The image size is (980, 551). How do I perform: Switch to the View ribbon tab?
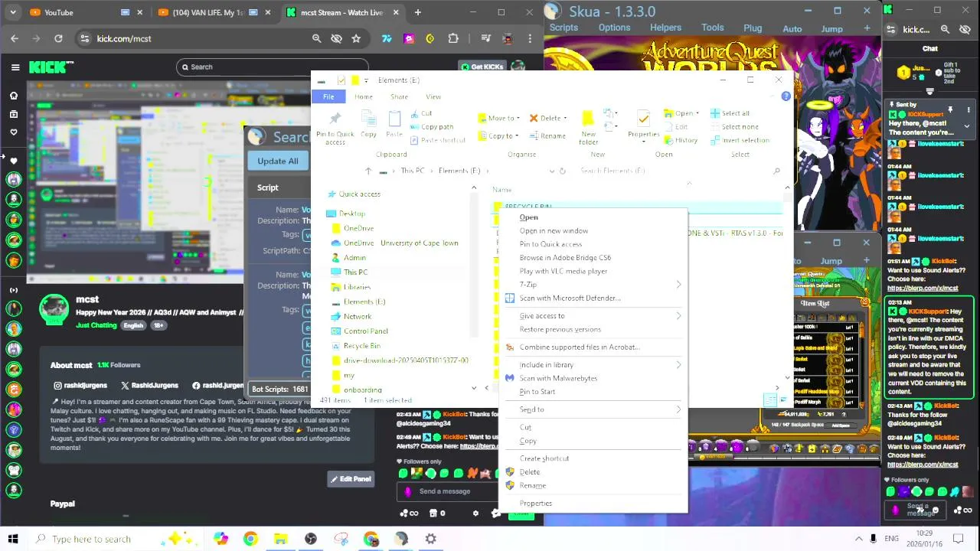(x=433, y=96)
